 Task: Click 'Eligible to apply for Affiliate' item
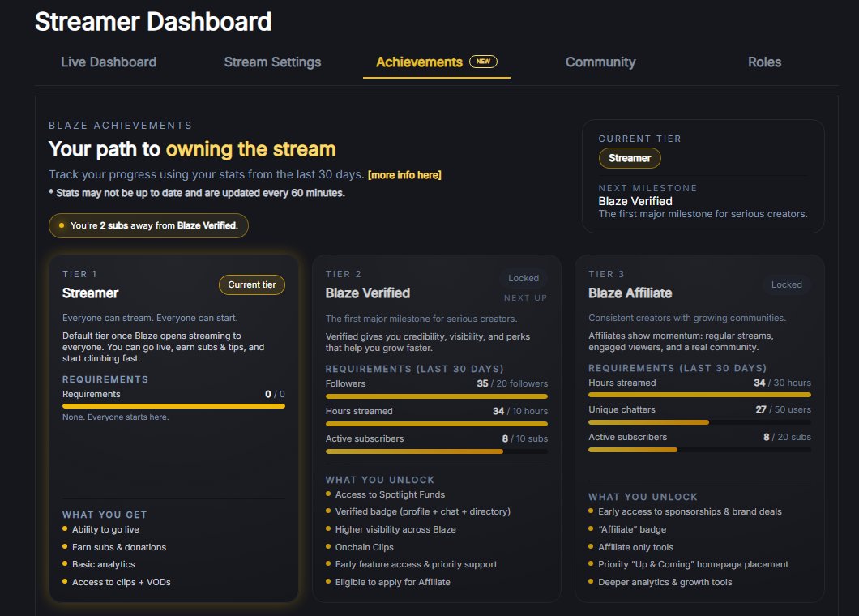point(393,582)
